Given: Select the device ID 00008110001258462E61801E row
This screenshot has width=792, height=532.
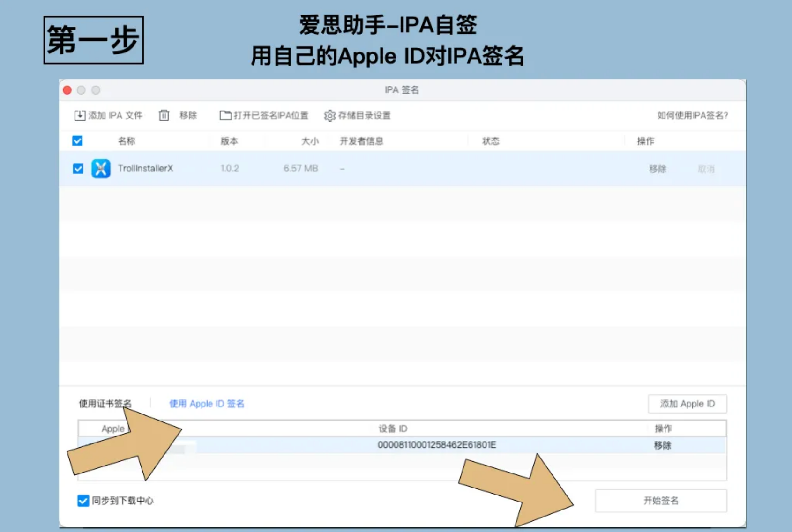Looking at the screenshot, I should coord(436,445).
